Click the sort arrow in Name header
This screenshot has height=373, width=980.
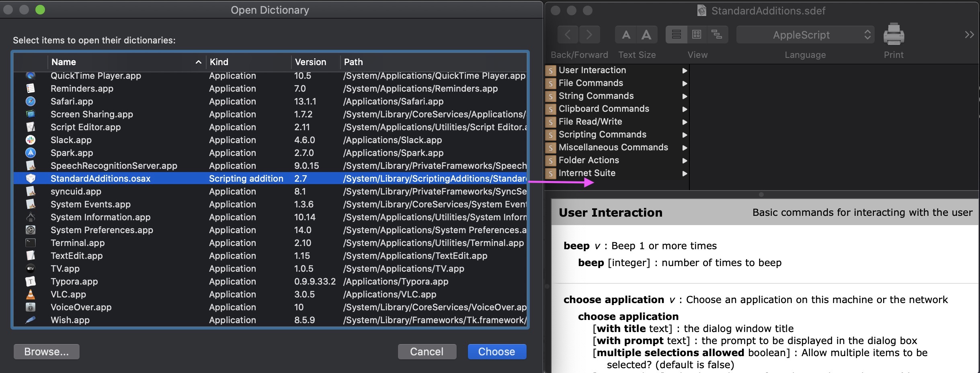(198, 62)
